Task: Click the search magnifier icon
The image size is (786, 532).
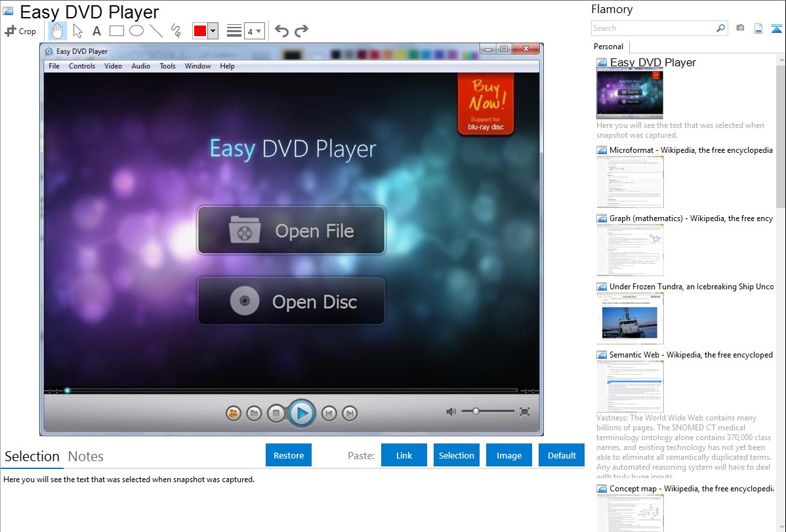Action: (720, 28)
